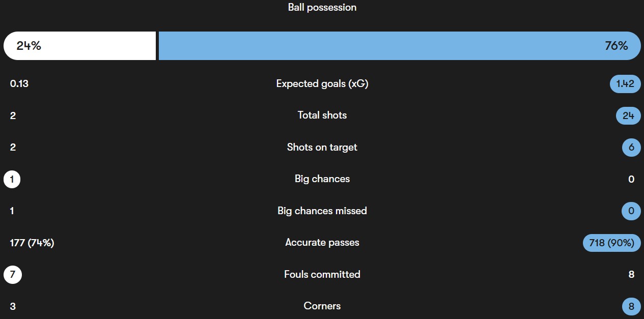The image size is (644, 319).
Task: Click the 718 (90%) passes badge
Action: 611,243
